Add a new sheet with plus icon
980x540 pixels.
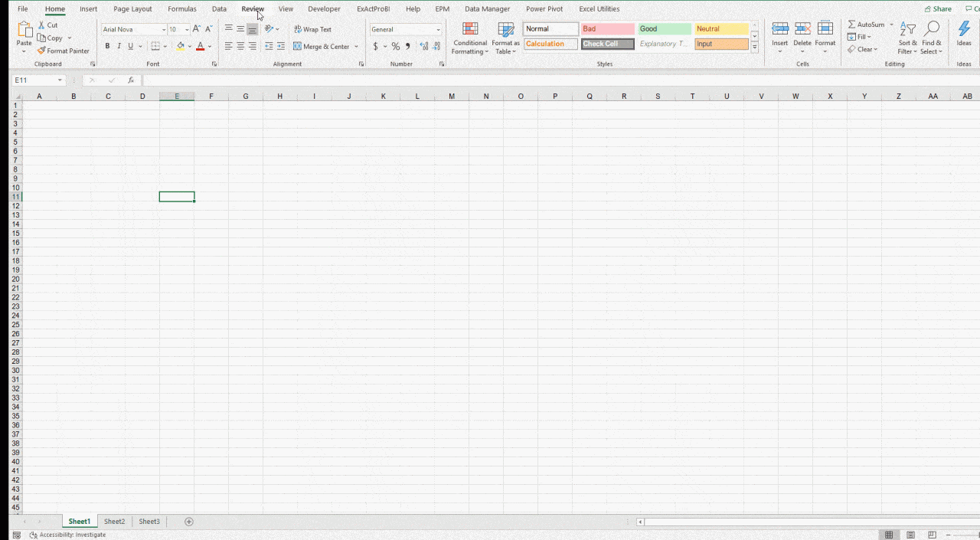(x=189, y=522)
